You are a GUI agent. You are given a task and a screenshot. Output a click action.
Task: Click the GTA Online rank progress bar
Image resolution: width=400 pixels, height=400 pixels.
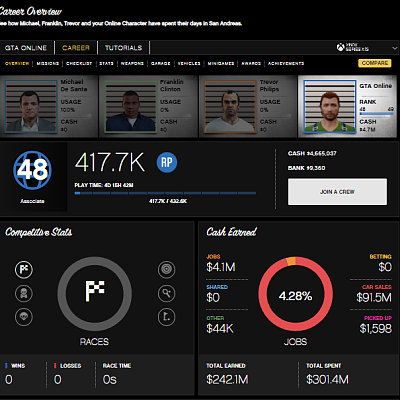click(376, 114)
